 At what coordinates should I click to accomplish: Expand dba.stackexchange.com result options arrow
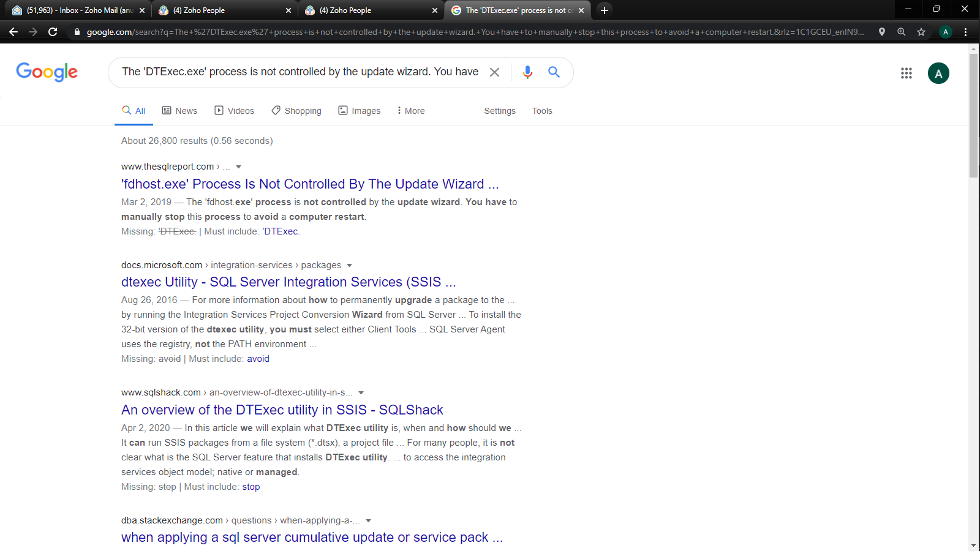(x=369, y=521)
